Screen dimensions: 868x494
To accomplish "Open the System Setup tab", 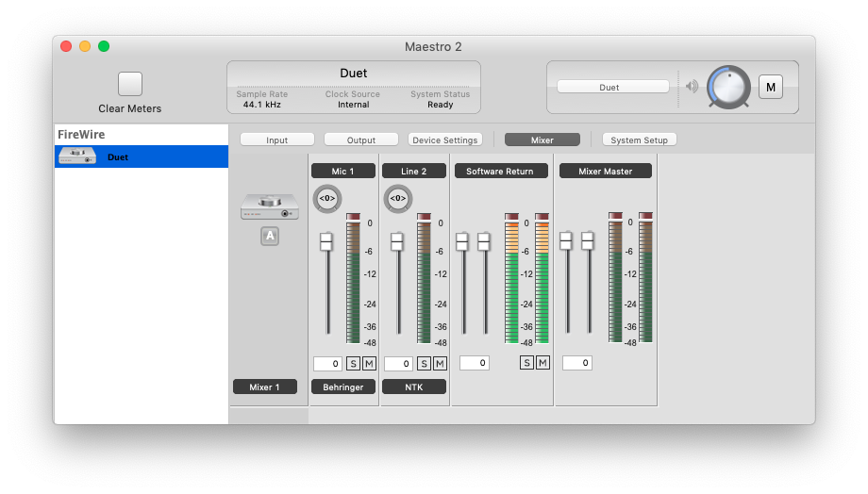I will point(639,140).
